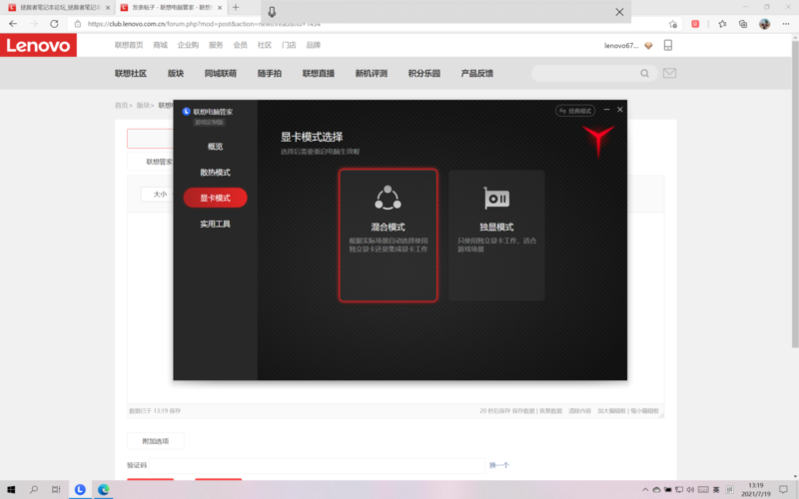Select the 混合模式 hybrid graphics card
Screen dimensions: 799x499
[x=388, y=235]
